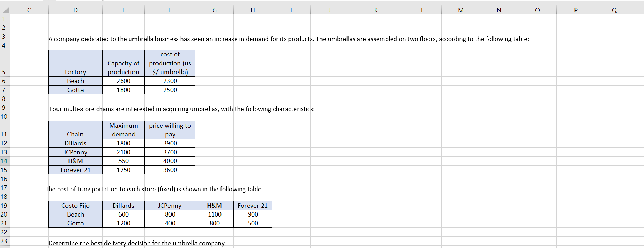The width and height of the screenshot is (644, 248).
Task: Click the Beach-to-Dillards cost 600
Action: [x=124, y=214]
